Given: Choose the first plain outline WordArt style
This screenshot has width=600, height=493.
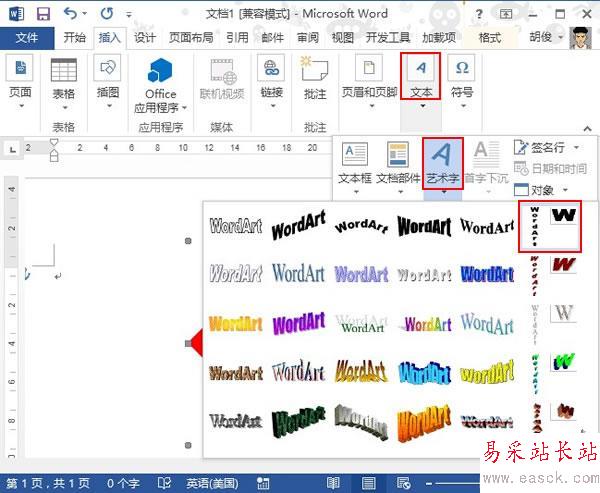Looking at the screenshot, I should (x=236, y=226).
